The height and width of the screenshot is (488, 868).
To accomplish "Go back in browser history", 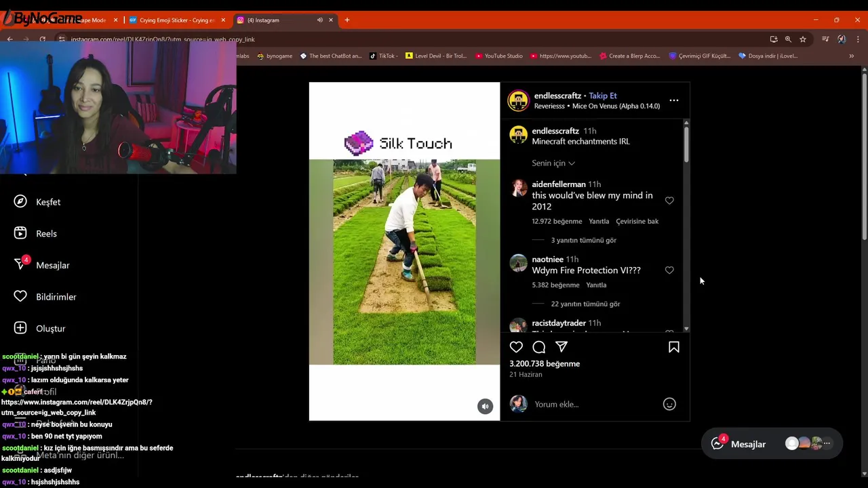I will [x=10, y=39].
